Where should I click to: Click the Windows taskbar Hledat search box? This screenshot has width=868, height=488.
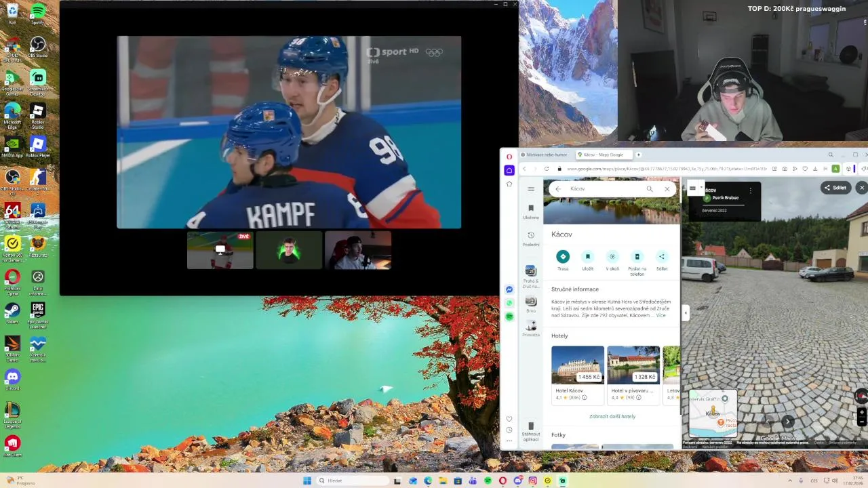point(351,481)
